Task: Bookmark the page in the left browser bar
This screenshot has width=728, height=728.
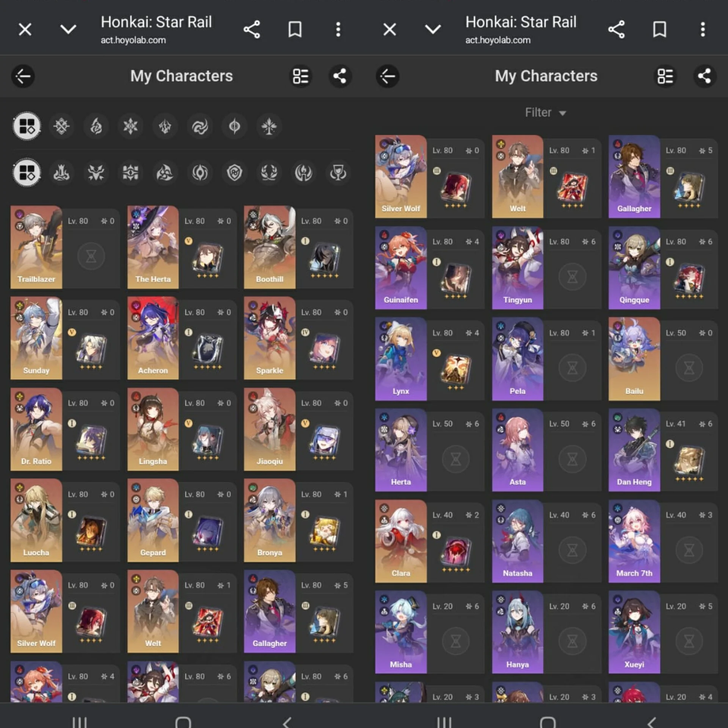Action: coord(295,29)
